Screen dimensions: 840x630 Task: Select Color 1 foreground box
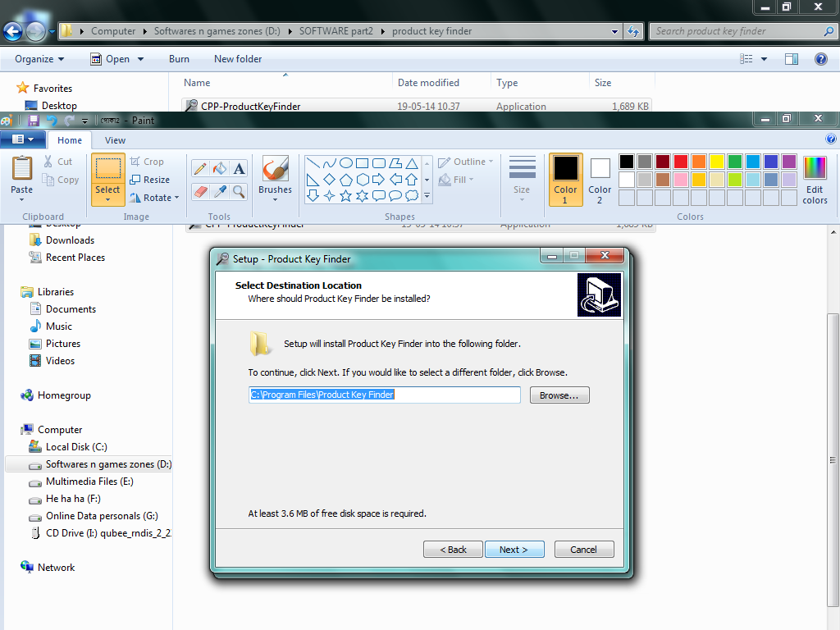pyautogui.click(x=565, y=180)
